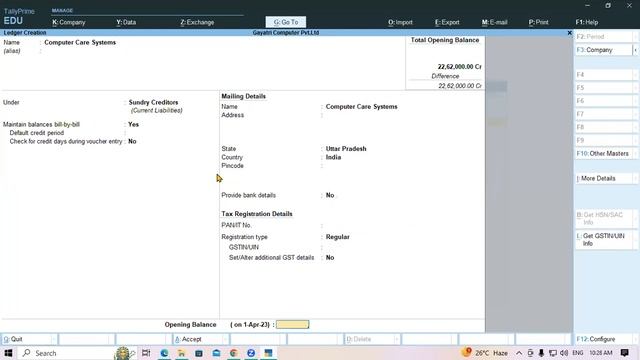Open weather widget showing 26°C Haze
640x360 pixels.
tap(485, 353)
